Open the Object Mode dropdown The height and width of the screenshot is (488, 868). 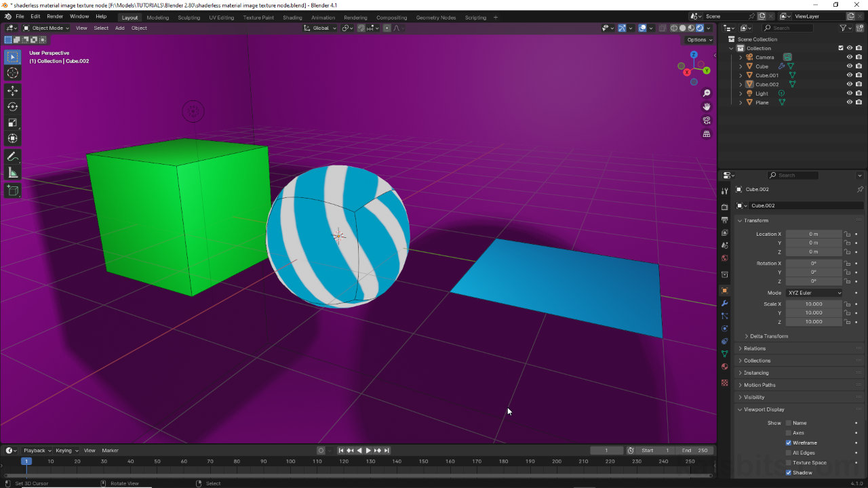pos(46,28)
